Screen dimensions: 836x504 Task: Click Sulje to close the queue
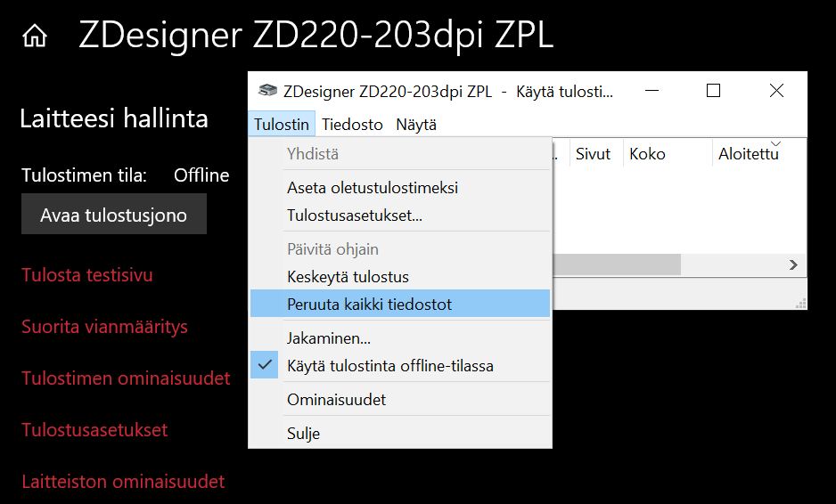[x=303, y=434]
